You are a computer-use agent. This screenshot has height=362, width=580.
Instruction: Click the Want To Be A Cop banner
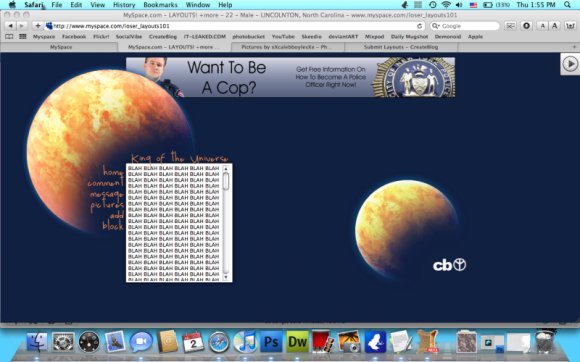point(290,77)
